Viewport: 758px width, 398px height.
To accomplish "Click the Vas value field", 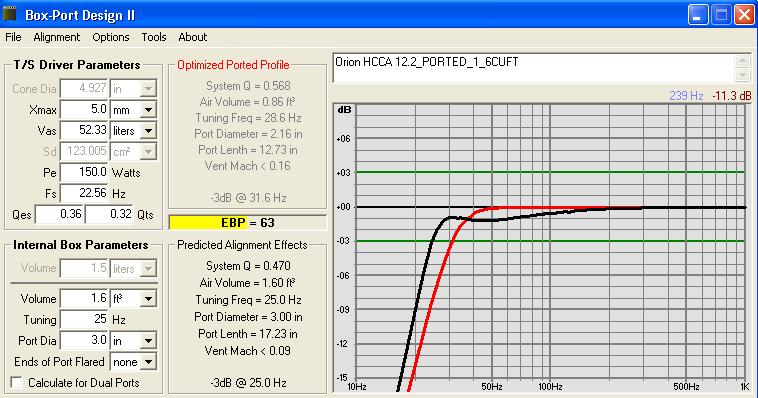I will pyautogui.click(x=85, y=131).
